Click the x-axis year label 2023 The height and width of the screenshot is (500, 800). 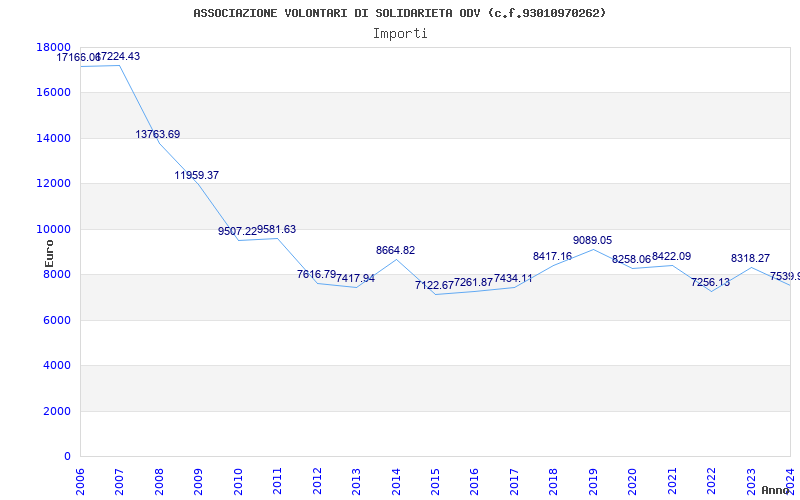point(751,481)
